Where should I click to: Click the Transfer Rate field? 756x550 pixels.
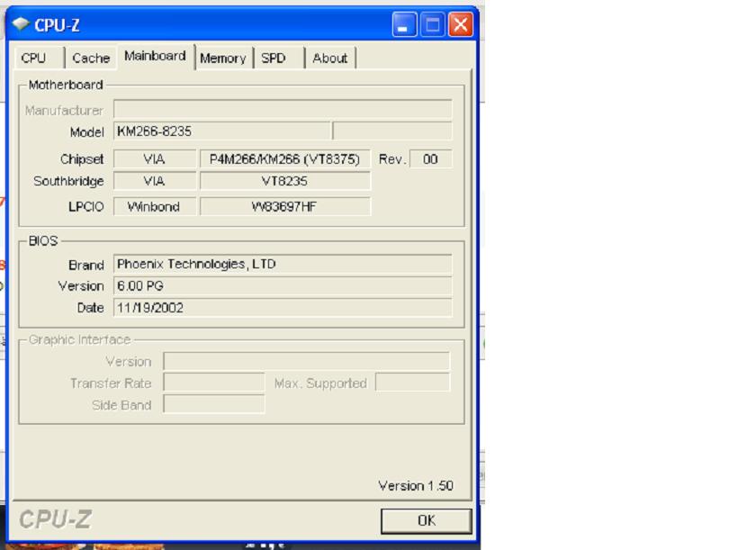[214, 383]
